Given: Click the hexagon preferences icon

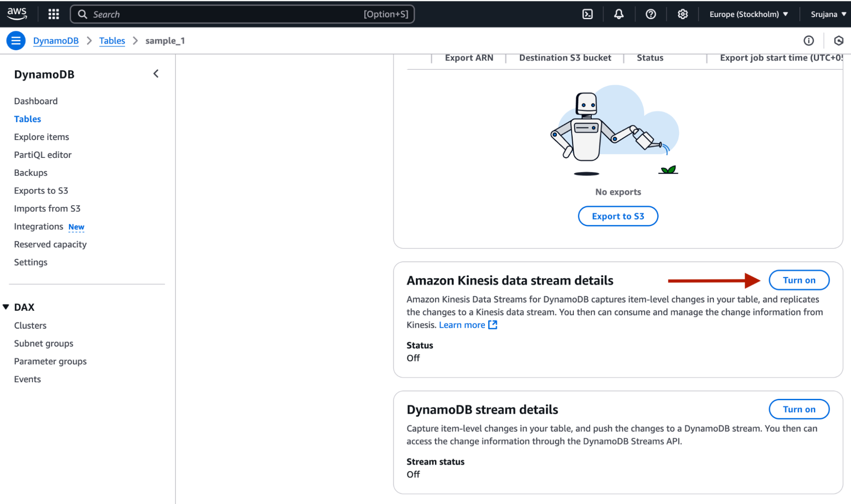Looking at the screenshot, I should [839, 40].
